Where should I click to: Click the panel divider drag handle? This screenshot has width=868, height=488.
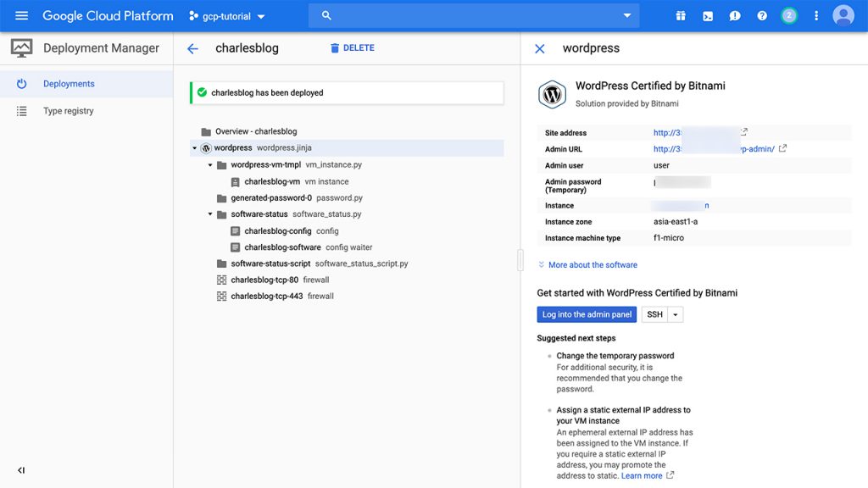520,260
